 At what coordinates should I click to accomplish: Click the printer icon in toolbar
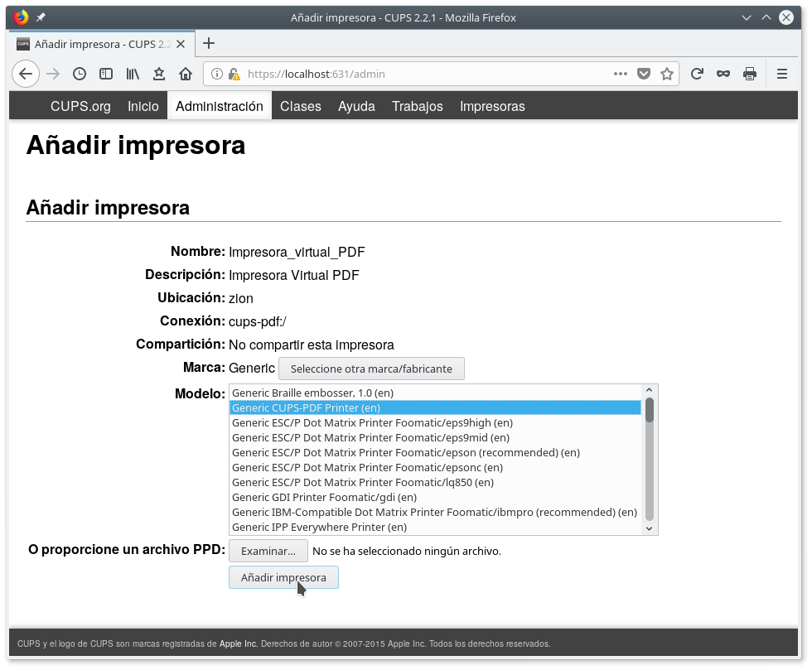[x=750, y=74]
